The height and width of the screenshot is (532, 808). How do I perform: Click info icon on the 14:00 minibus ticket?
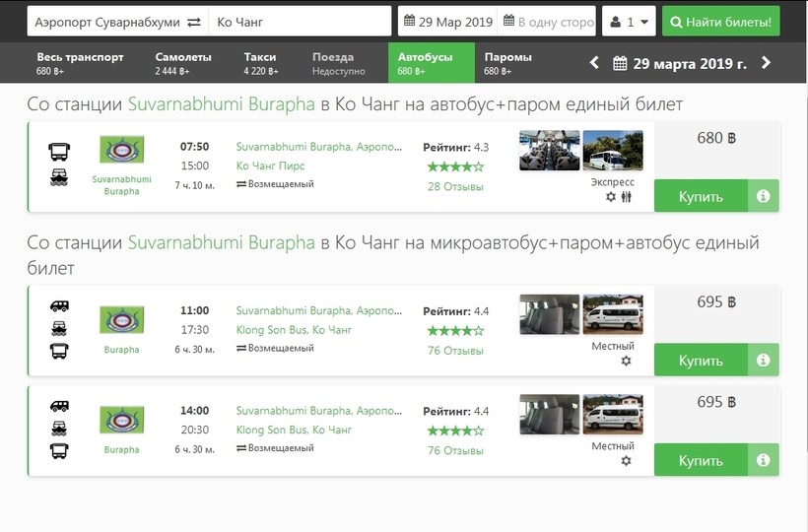coord(764,460)
